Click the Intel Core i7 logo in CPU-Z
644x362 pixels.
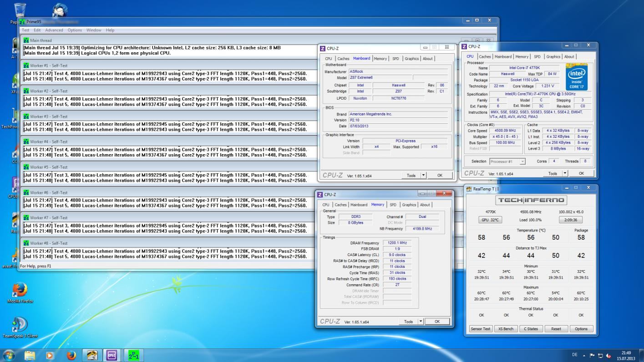click(x=578, y=76)
